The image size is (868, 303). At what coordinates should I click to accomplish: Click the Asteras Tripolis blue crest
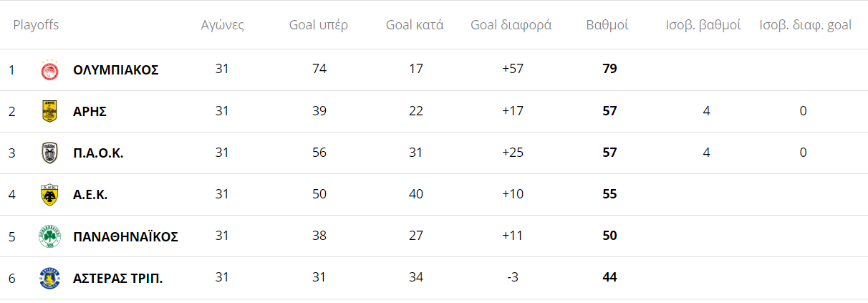49,277
